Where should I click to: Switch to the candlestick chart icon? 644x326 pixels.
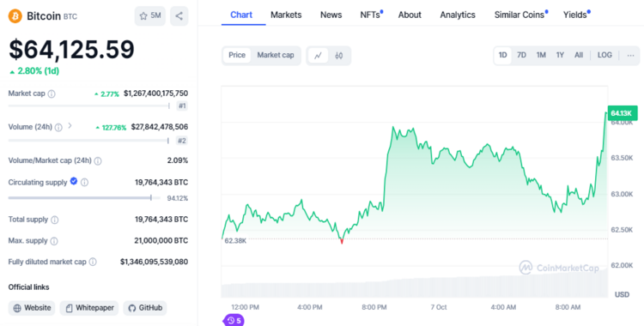click(339, 56)
